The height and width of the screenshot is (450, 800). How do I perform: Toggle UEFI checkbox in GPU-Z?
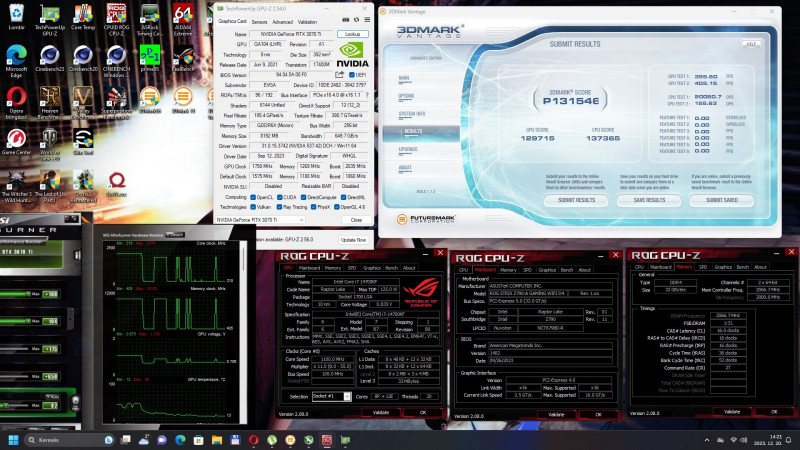click(x=352, y=75)
